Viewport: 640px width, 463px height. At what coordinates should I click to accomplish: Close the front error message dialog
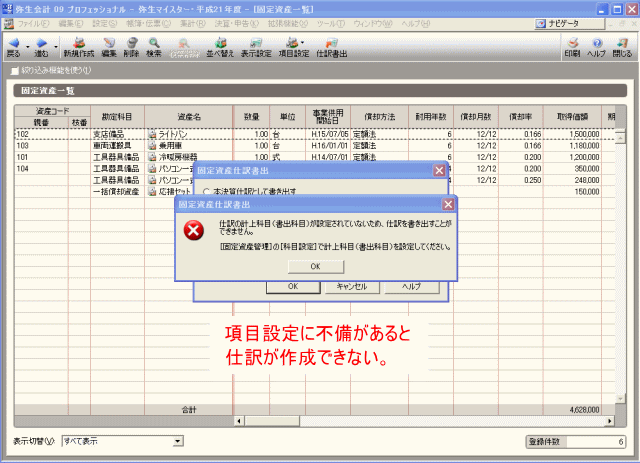point(448,204)
